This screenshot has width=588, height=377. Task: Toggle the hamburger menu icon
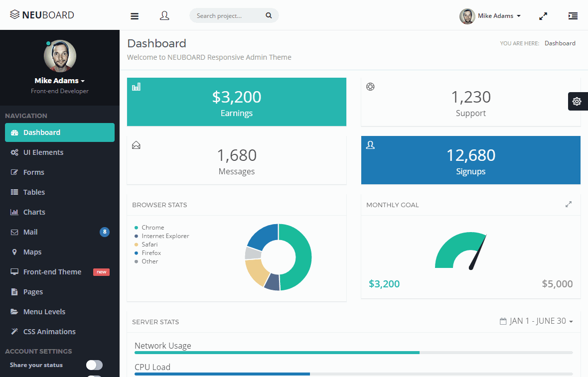coord(135,15)
